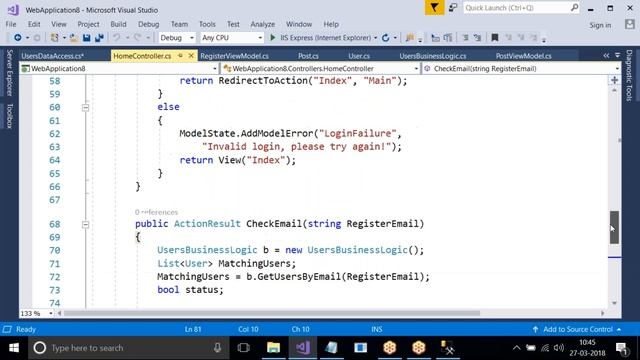Open the Debug menu

click(x=149, y=24)
